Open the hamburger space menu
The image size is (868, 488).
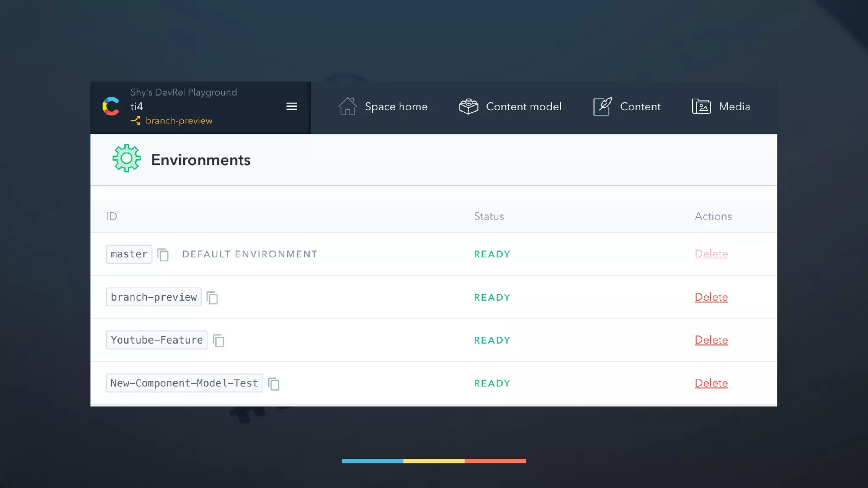pos(292,106)
